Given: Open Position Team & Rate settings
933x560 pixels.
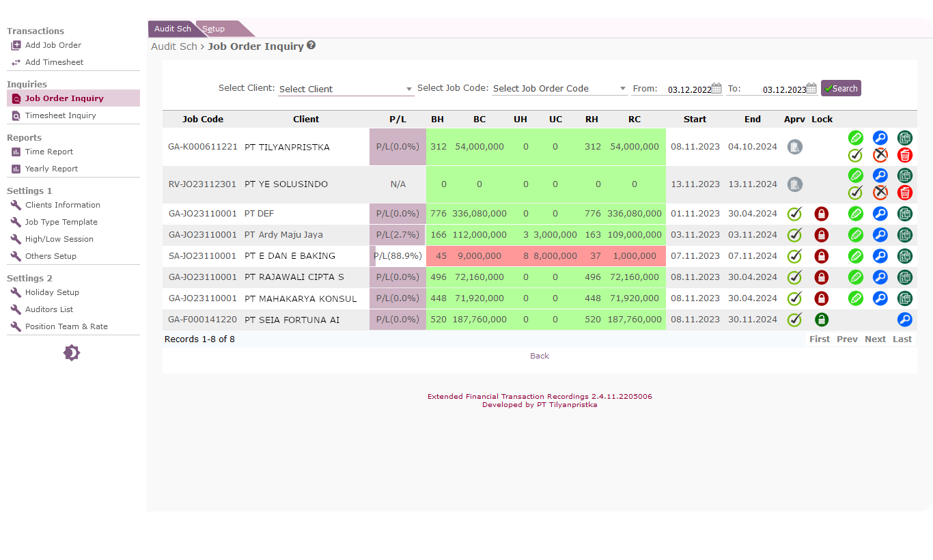Looking at the screenshot, I should click(x=66, y=326).
